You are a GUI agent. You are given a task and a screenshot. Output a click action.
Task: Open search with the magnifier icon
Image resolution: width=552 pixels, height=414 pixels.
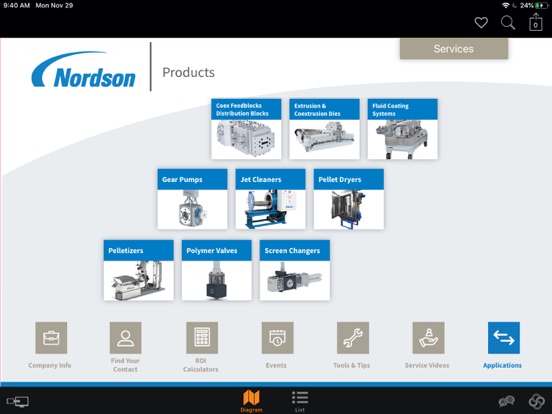508,23
